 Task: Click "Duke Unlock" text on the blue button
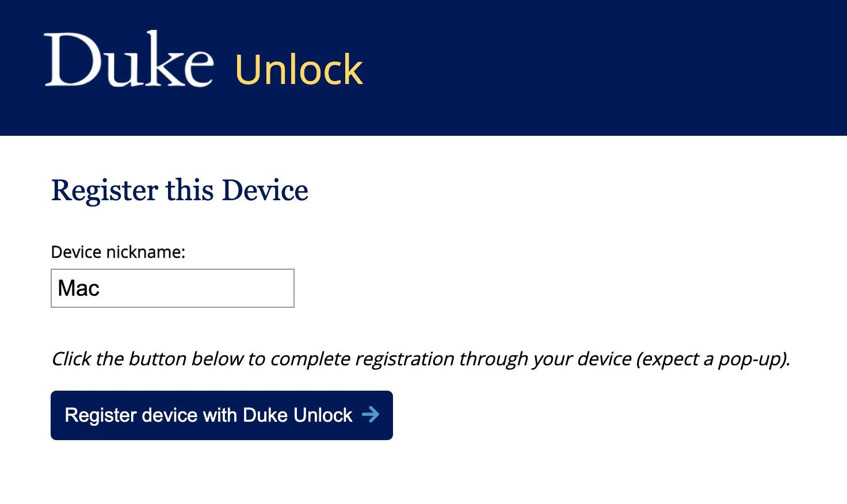pyautogui.click(x=297, y=415)
